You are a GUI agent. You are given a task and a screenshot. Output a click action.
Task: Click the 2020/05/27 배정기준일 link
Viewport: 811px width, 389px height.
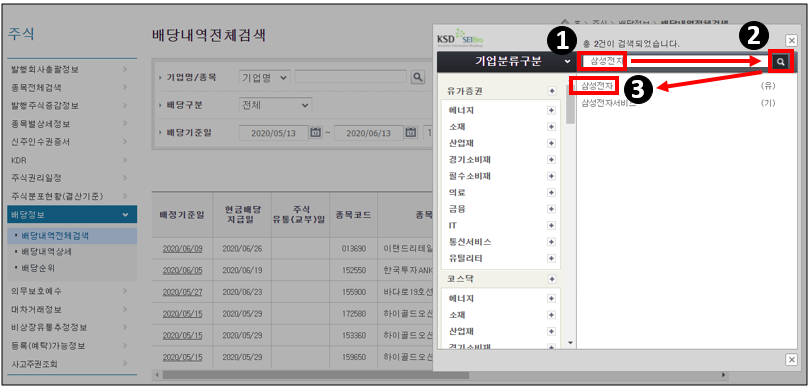pos(182,292)
